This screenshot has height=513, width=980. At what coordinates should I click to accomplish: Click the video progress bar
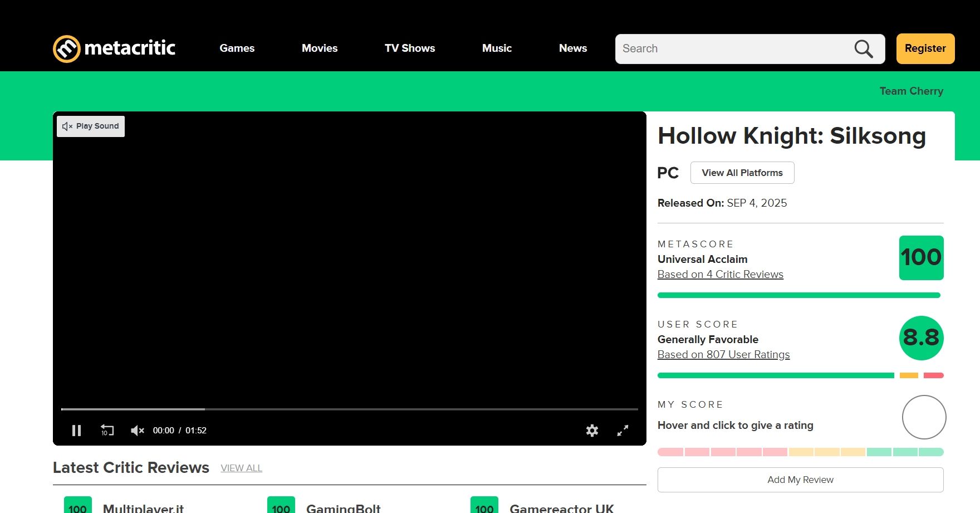click(349, 409)
